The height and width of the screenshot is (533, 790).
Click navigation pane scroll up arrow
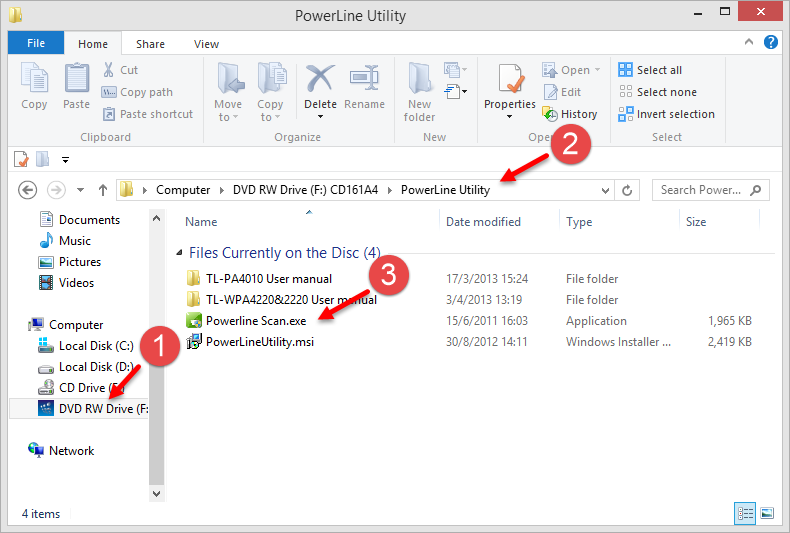pos(156,218)
